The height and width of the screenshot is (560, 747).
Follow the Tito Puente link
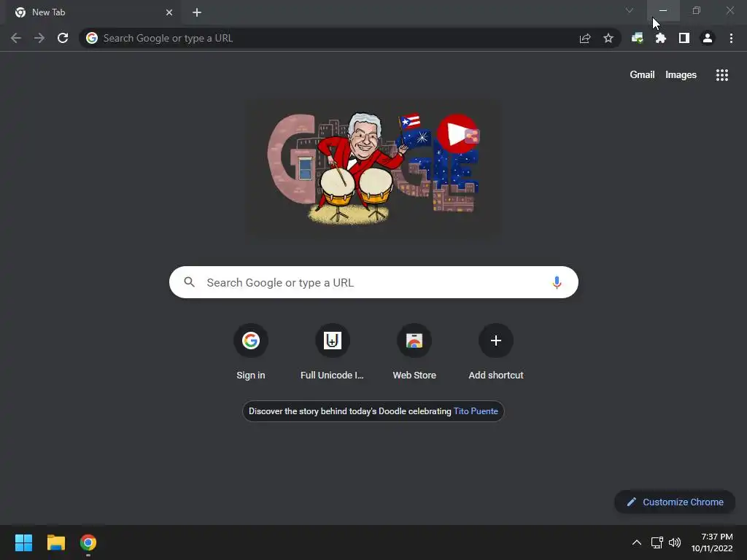(x=476, y=411)
